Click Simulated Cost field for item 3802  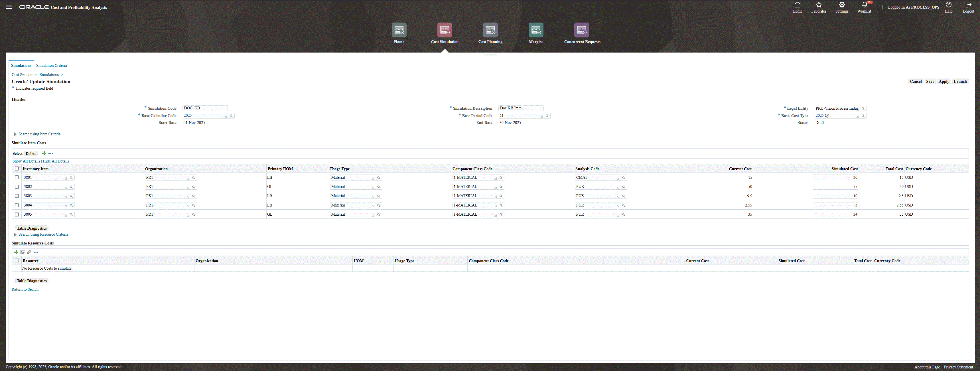pos(835,187)
